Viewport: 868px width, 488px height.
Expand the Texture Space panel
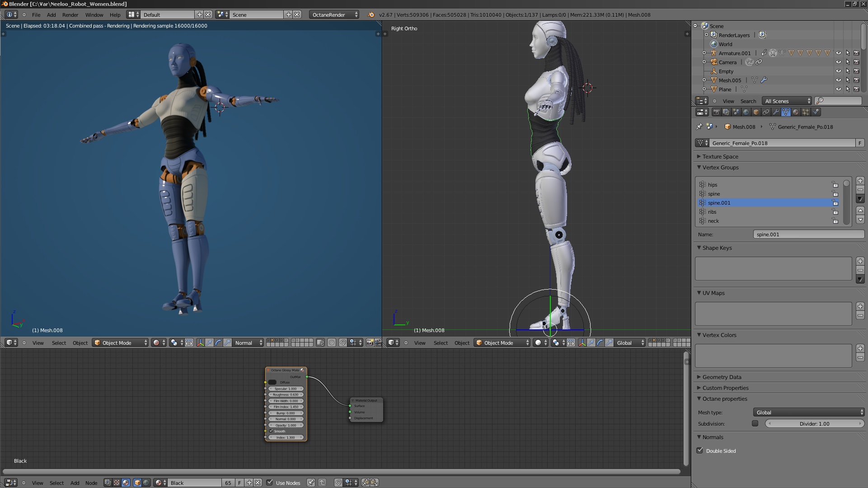pyautogui.click(x=720, y=156)
